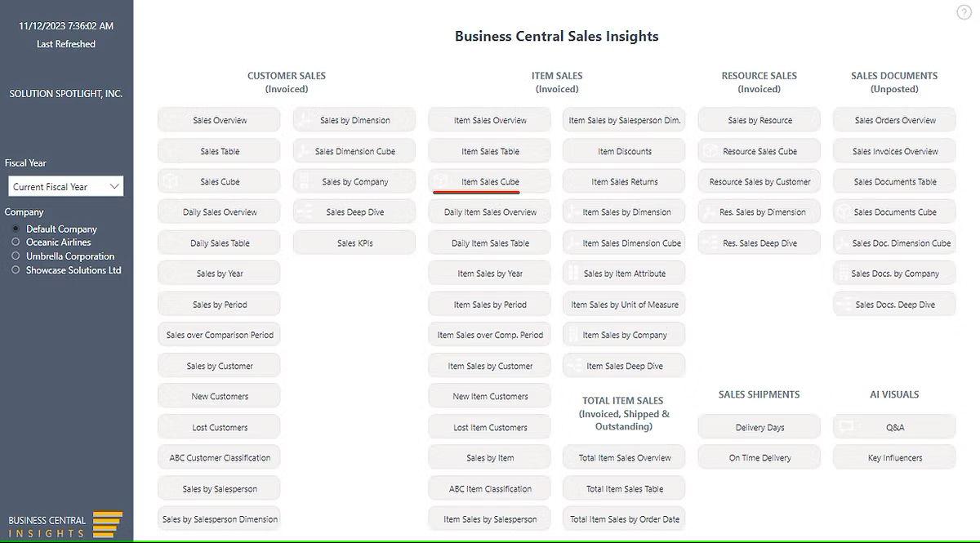Click icon on Sales Deep Dive button
Screen dimensions: 980x543
305,212
